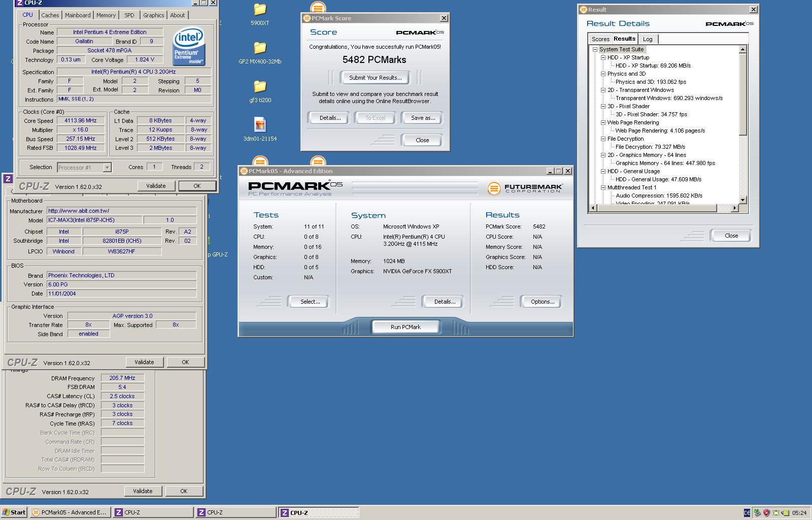Image resolution: width=812 pixels, height=520 pixels.
Task: Click the Start button
Action: pos(14,512)
